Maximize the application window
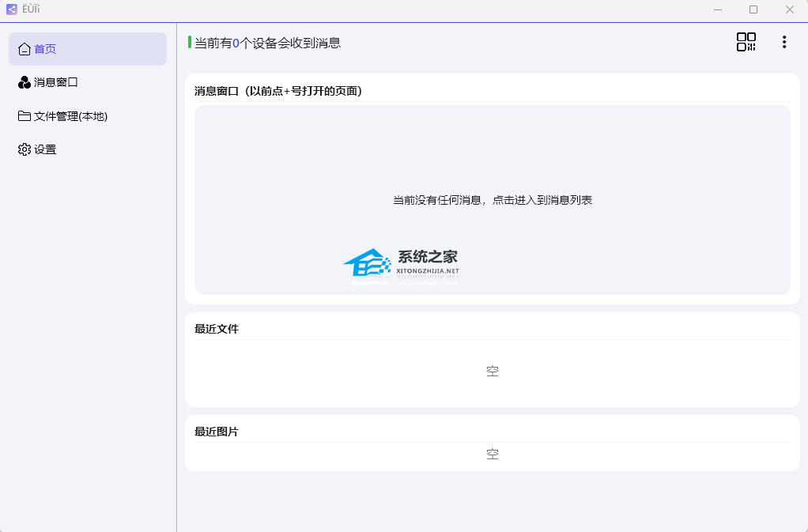808x532 pixels. pos(753,9)
